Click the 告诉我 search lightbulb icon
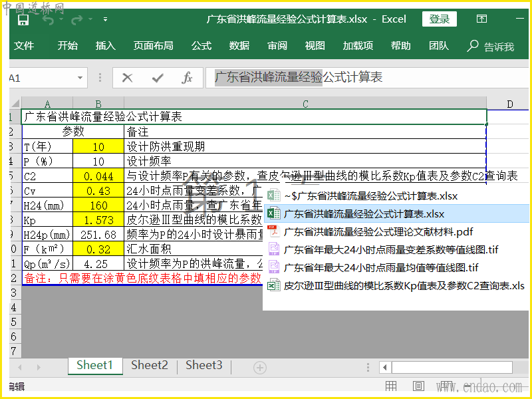This screenshot has height=399, width=532. 472,46
